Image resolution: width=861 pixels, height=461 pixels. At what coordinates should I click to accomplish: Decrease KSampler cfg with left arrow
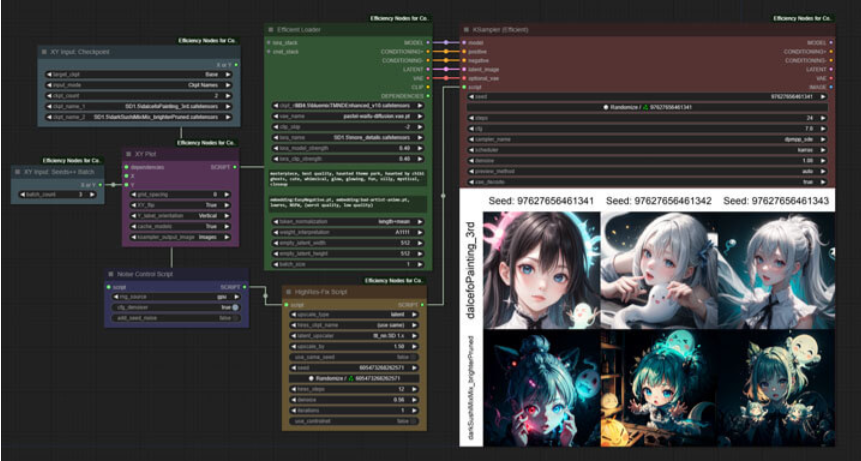pos(472,128)
